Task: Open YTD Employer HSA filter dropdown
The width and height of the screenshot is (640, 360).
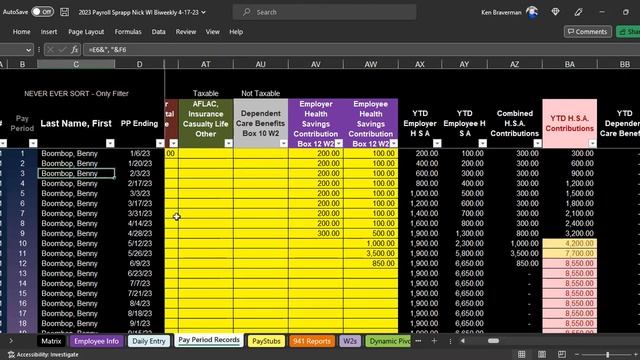Action: click(437, 143)
